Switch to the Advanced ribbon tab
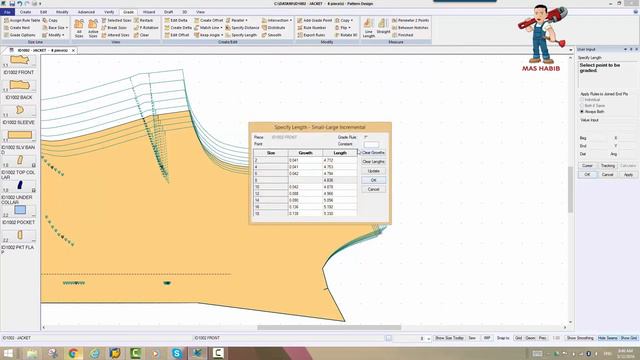This screenshot has height=360, width=640. [86, 12]
